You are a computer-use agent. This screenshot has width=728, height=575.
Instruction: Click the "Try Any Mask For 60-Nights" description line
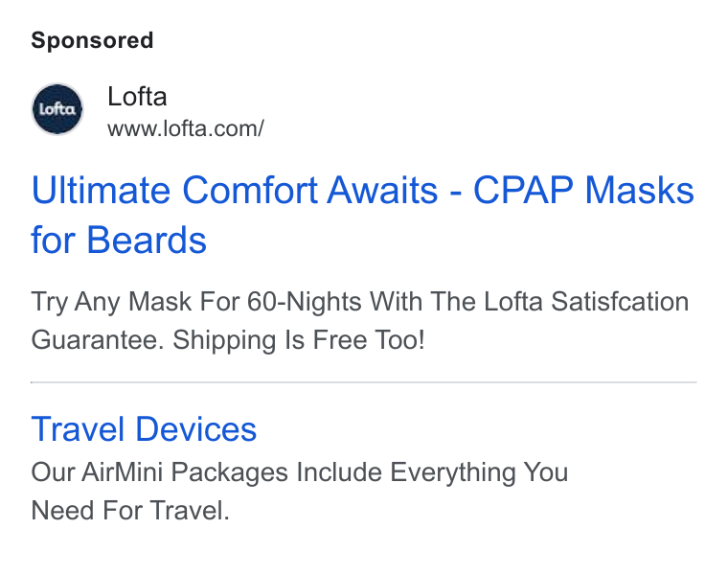coord(227,302)
